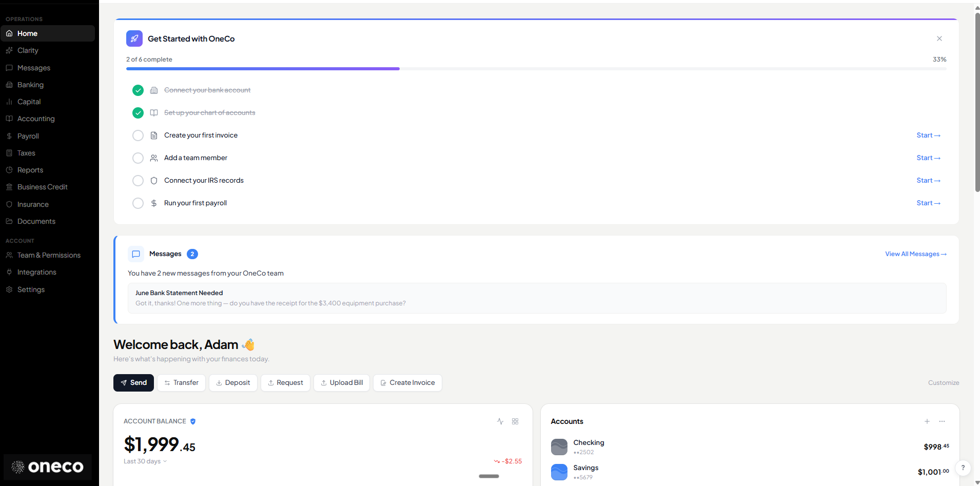This screenshot has width=980, height=486.
Task: Click the Checking account avatar icon
Action: tap(559, 447)
